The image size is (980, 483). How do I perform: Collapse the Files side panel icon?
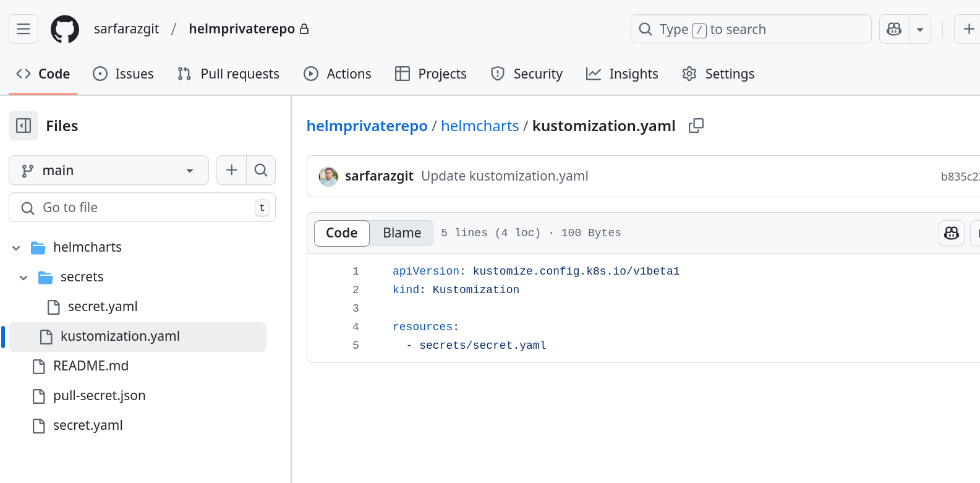click(23, 126)
